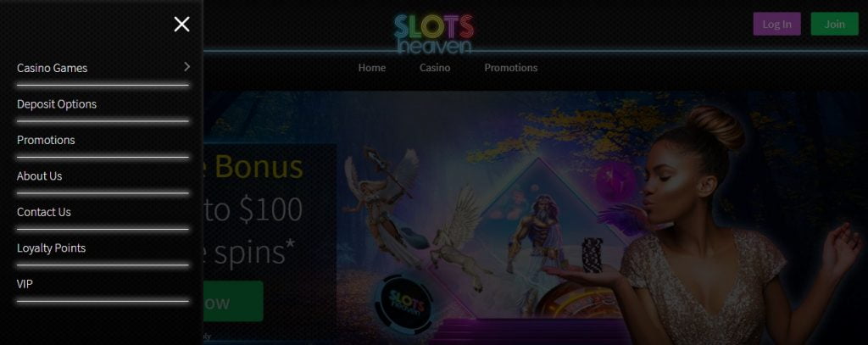This screenshot has height=345, width=868.
Task: Open Promotions in the top navigation bar
Action: tap(510, 68)
